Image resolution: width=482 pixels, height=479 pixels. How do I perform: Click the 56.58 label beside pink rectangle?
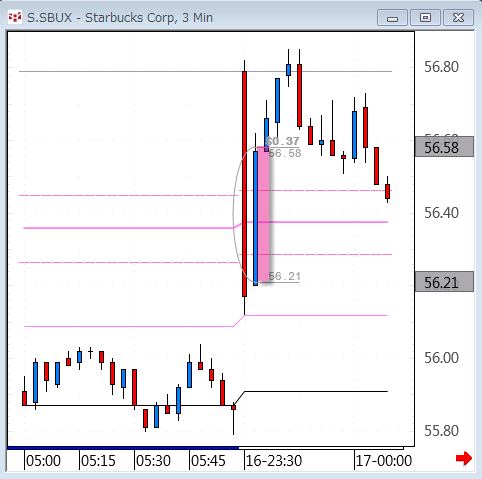[285, 153]
